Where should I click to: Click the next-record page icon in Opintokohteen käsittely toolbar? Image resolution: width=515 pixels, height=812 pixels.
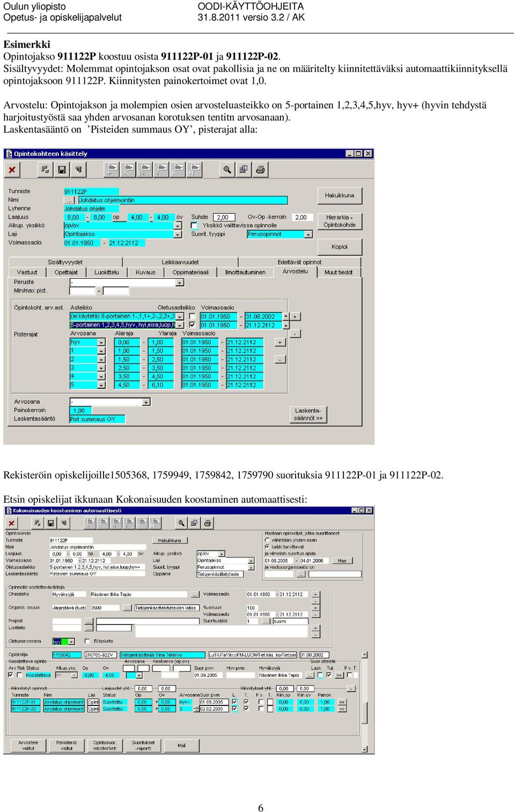[x=178, y=170]
